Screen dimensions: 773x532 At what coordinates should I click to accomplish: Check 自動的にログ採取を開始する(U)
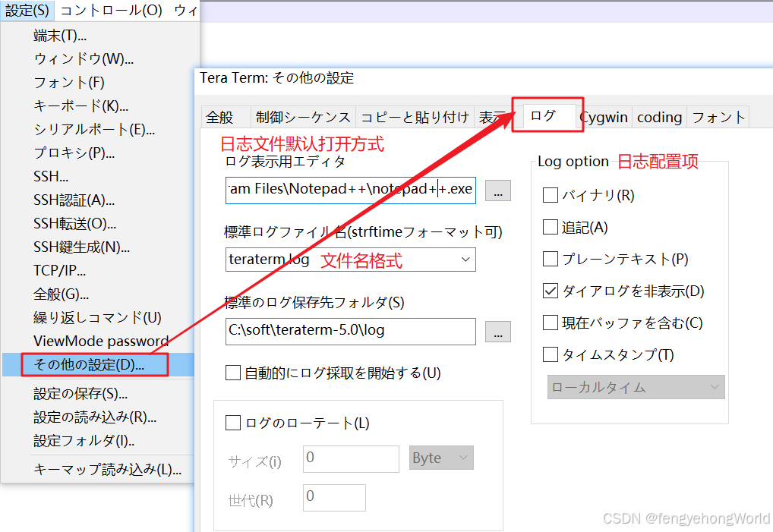[x=234, y=373]
